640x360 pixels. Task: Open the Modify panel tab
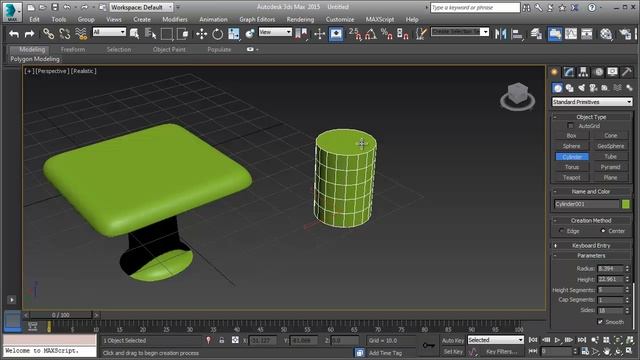[x=569, y=72]
